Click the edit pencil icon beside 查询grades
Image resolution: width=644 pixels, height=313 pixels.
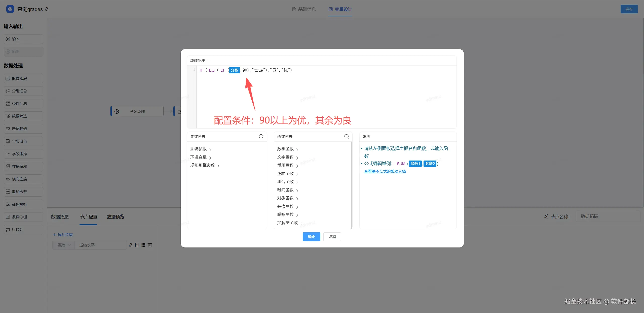tap(47, 9)
